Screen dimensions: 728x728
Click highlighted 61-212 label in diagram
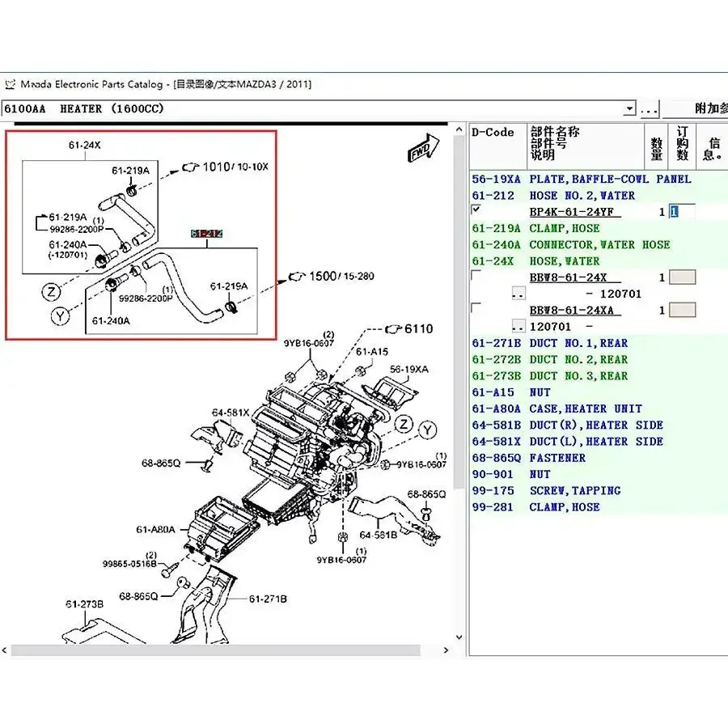(x=206, y=234)
